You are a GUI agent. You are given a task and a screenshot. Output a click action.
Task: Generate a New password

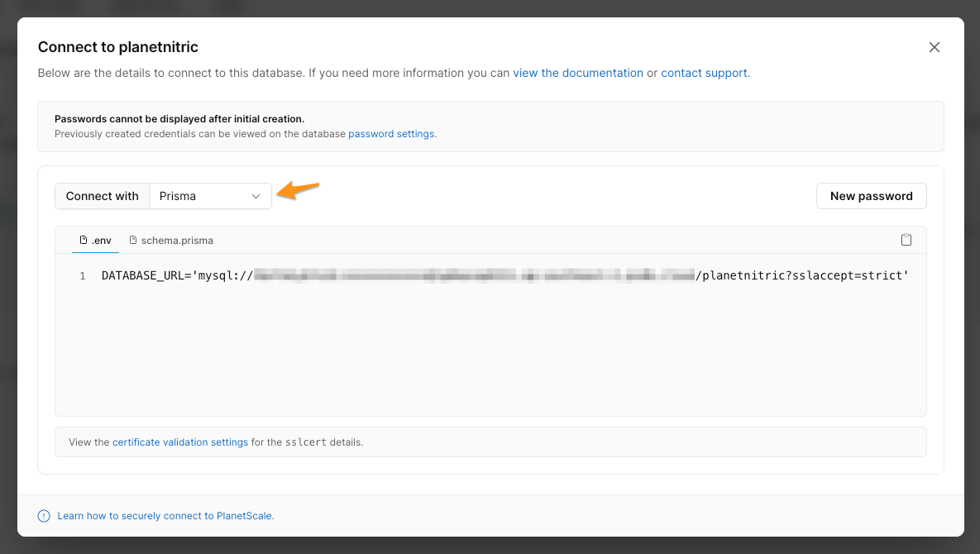click(x=871, y=196)
